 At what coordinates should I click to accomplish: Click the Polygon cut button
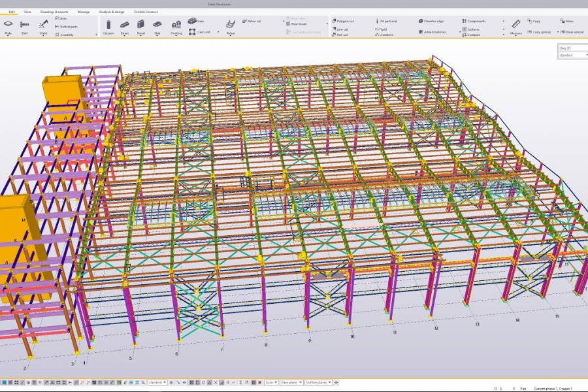click(x=342, y=21)
